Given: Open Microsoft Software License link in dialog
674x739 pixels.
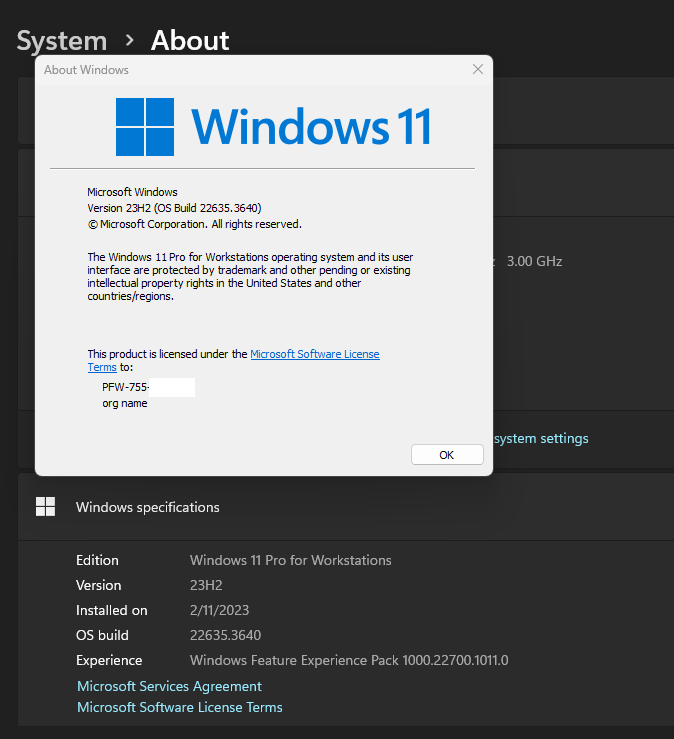Looking at the screenshot, I should coord(314,354).
